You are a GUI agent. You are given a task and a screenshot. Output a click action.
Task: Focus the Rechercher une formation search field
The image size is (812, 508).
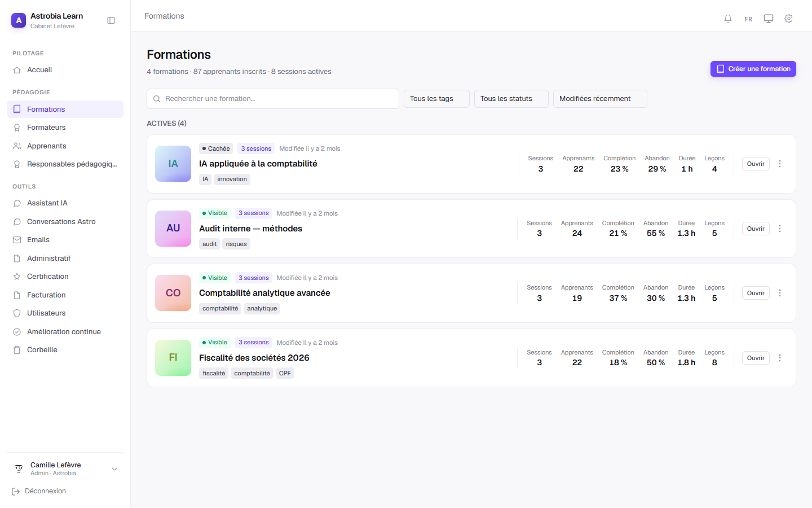click(x=273, y=99)
